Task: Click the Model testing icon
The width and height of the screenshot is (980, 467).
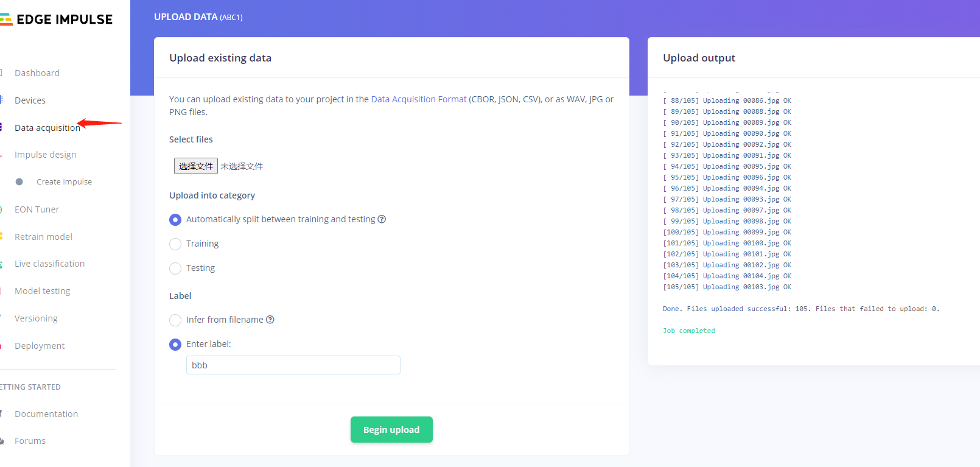Action: [5, 290]
